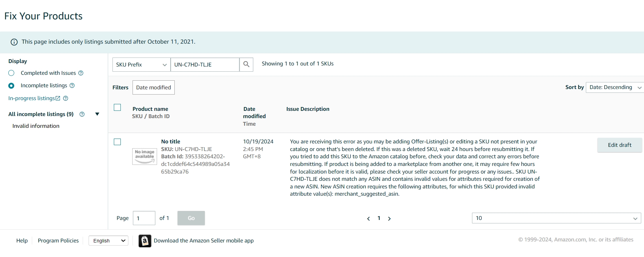Collapse the All incomplete listings section
The height and width of the screenshot is (257, 644).
(x=97, y=114)
